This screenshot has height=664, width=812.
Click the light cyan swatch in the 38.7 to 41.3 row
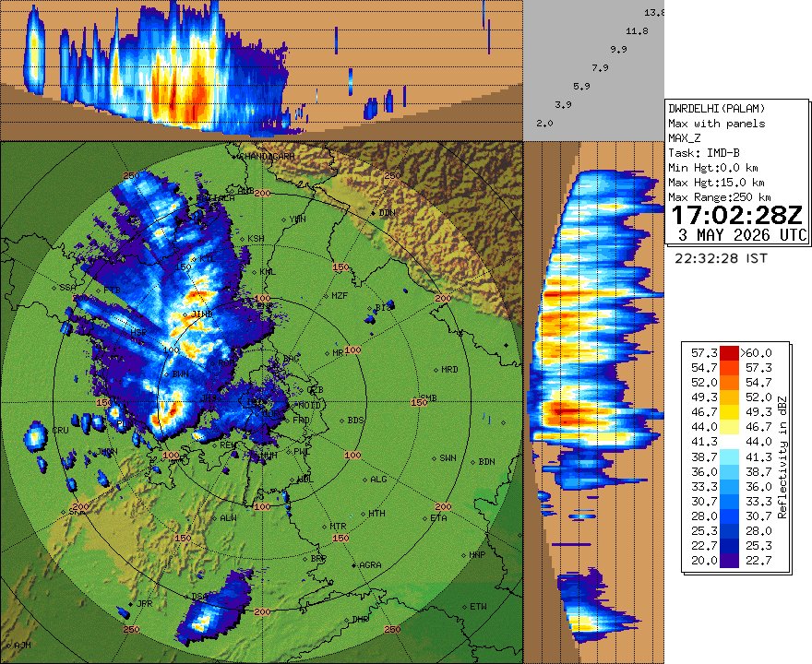click(729, 457)
